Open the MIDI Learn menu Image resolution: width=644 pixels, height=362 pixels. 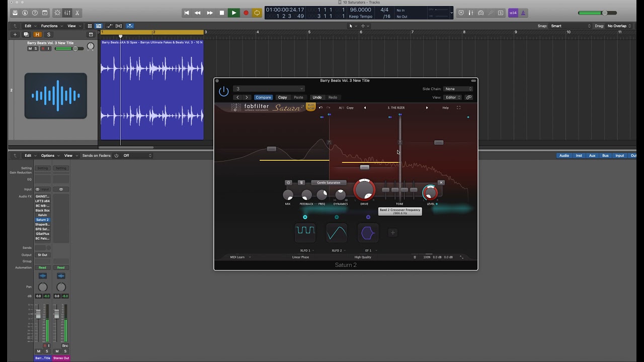(239, 257)
